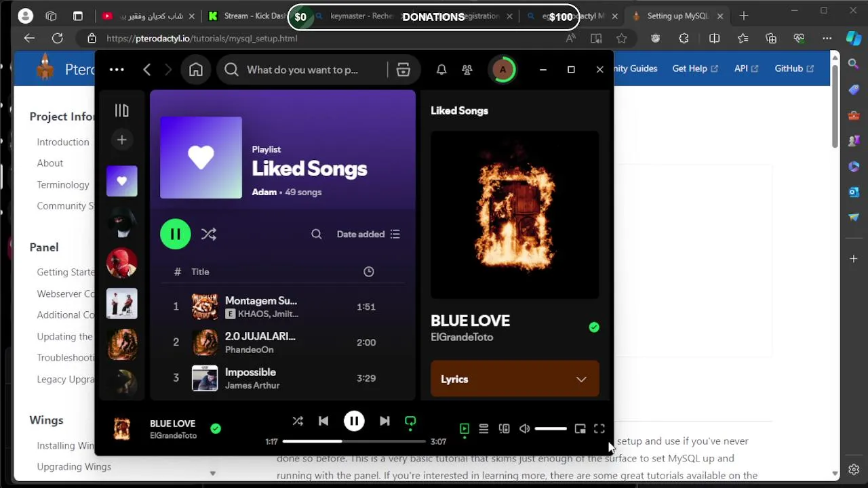
Task: Open What's New notifications bell
Action: pos(441,70)
